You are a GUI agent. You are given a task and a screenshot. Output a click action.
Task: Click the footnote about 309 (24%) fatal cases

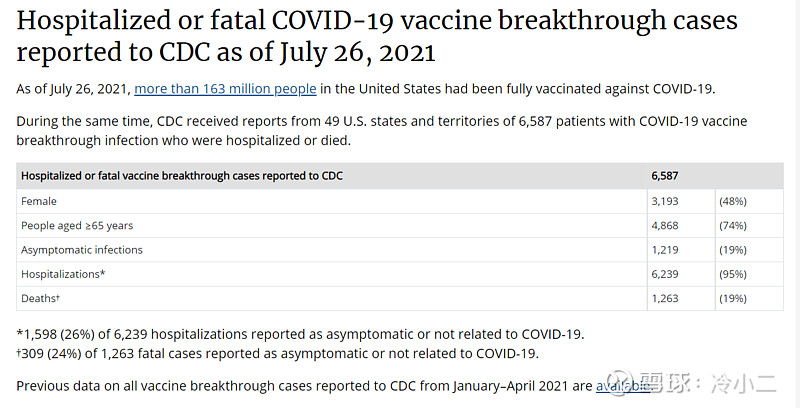pos(280,353)
